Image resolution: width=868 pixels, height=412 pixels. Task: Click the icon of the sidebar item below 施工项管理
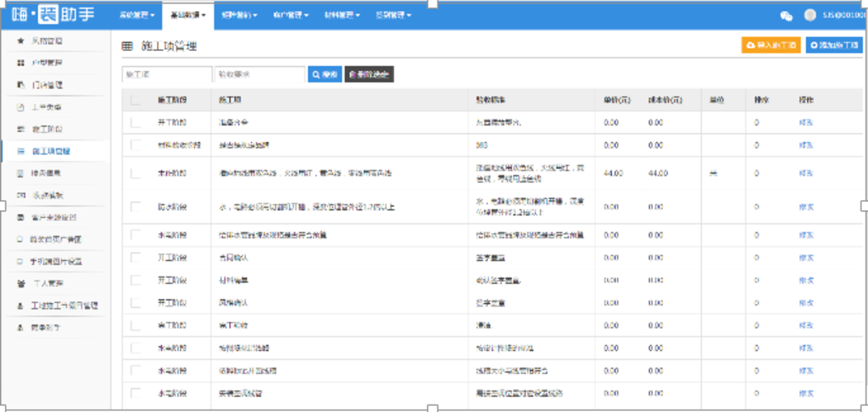(x=21, y=173)
